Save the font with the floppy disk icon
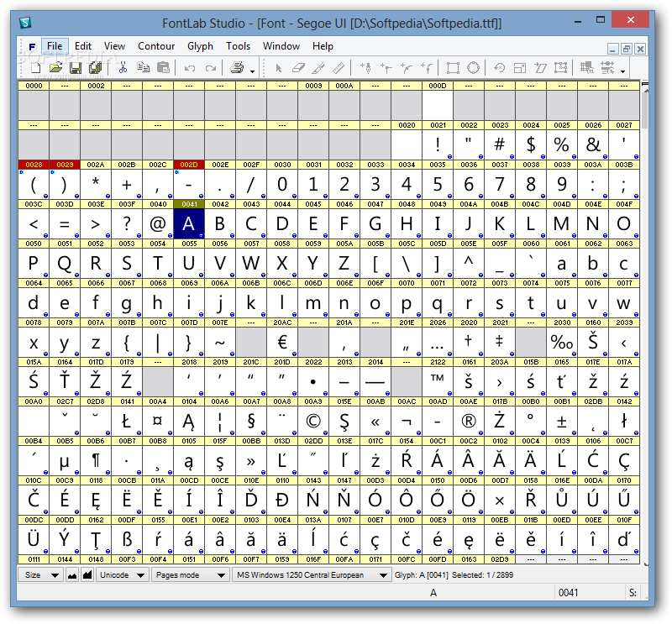The image size is (672, 624). click(x=76, y=68)
